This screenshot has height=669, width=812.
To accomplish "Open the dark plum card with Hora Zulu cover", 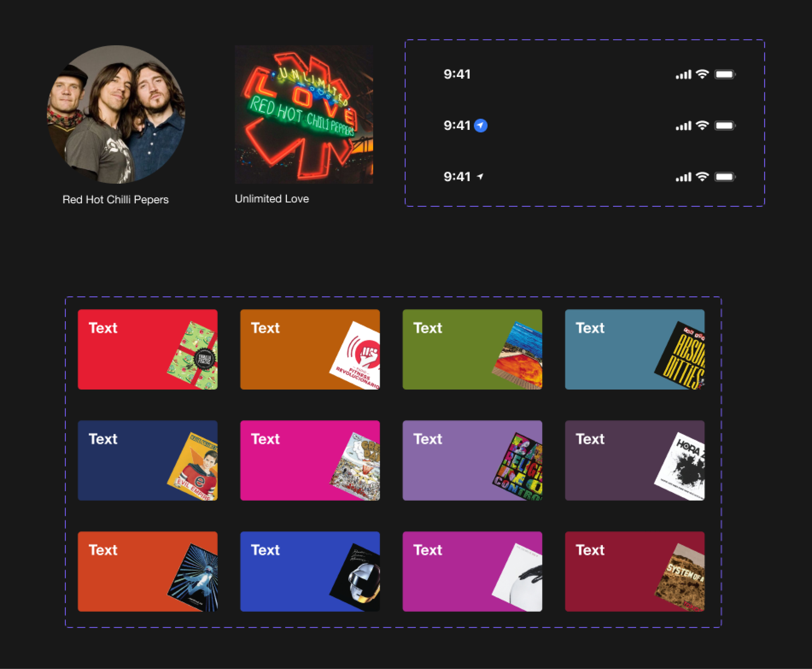I will (635, 461).
